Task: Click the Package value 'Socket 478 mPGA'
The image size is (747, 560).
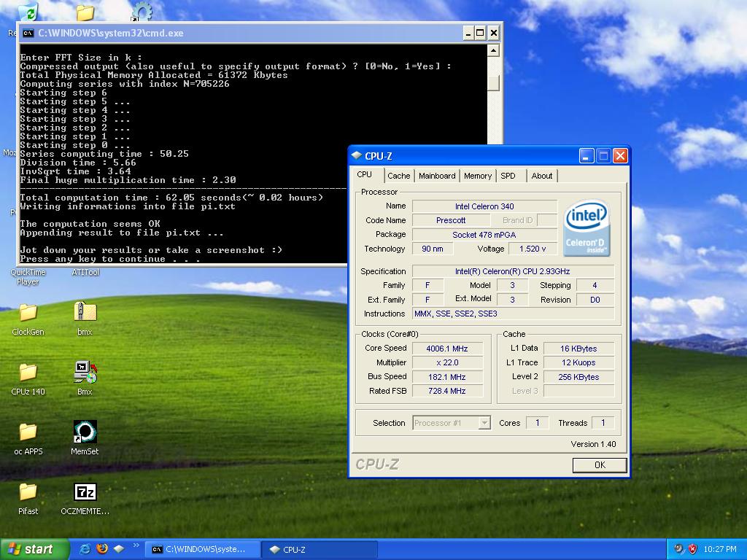Action: tap(484, 234)
